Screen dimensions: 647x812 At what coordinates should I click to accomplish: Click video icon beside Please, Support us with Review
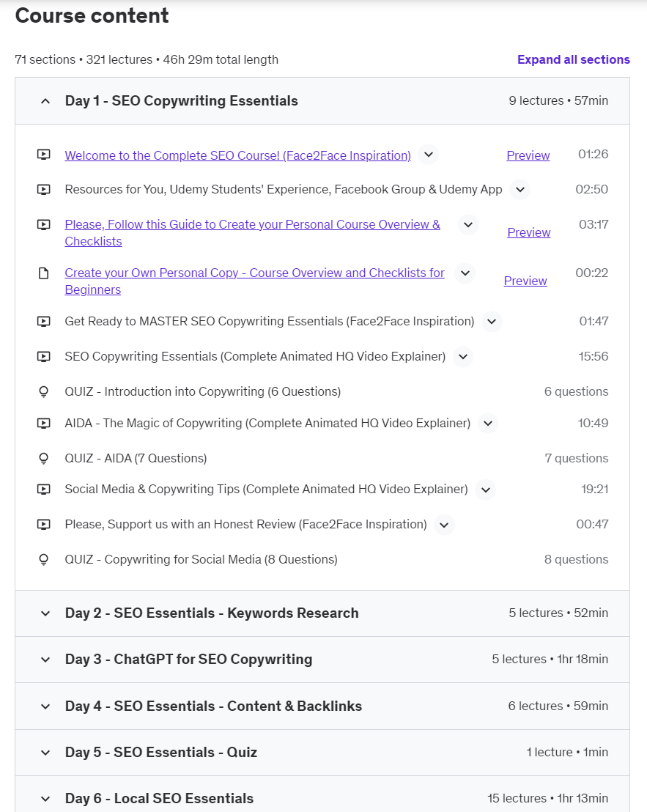(44, 525)
